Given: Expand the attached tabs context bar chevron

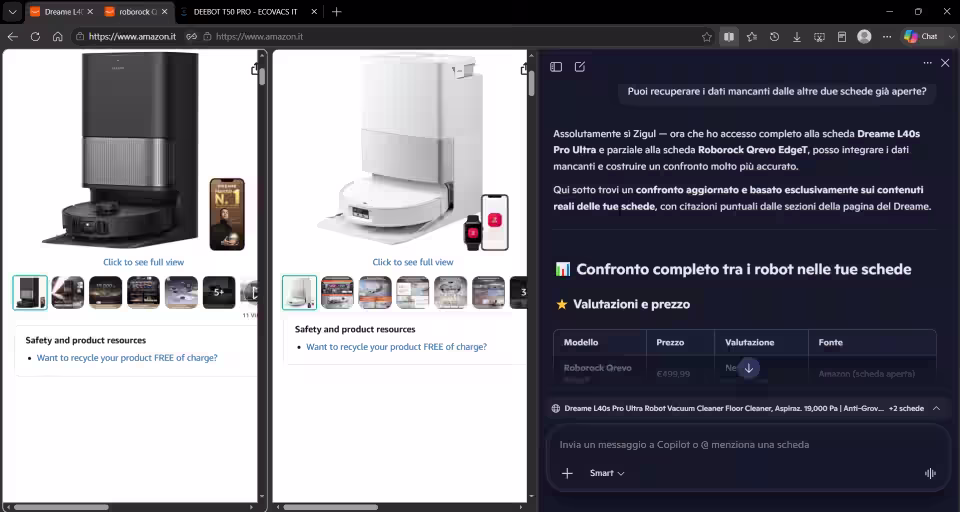Looking at the screenshot, I should [x=936, y=408].
